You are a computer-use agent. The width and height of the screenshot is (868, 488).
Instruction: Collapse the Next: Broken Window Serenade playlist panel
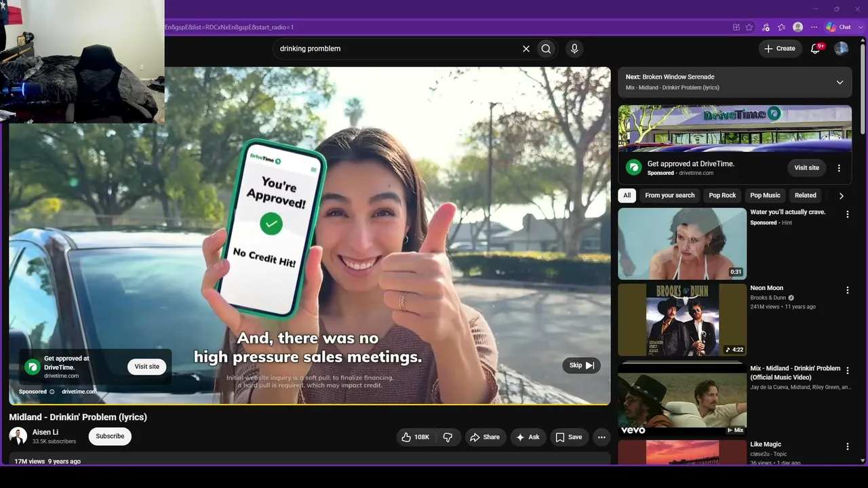(x=840, y=82)
